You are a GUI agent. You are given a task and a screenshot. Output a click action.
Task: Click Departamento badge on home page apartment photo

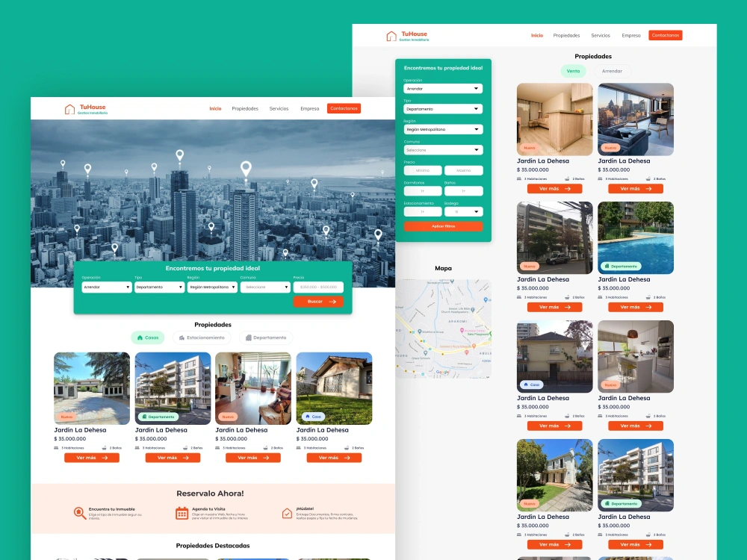click(x=158, y=417)
